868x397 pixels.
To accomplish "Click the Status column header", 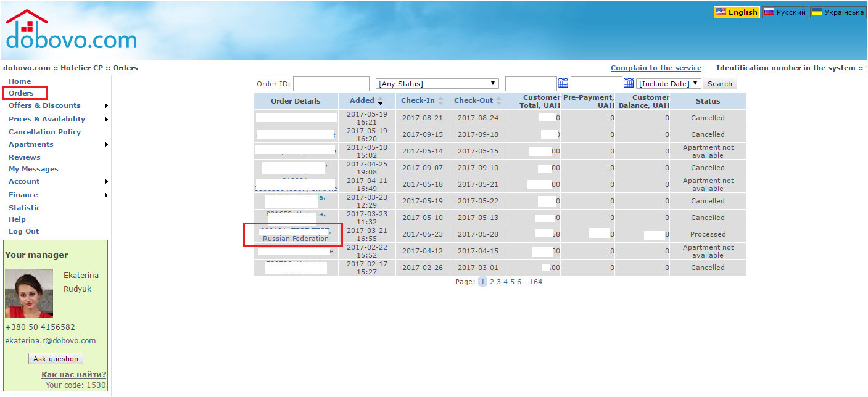I will pos(708,101).
